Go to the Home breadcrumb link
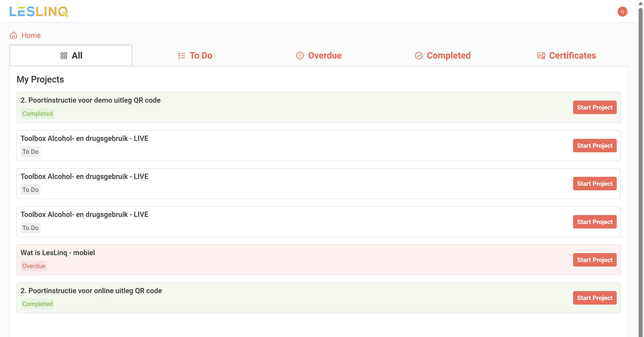 point(31,35)
